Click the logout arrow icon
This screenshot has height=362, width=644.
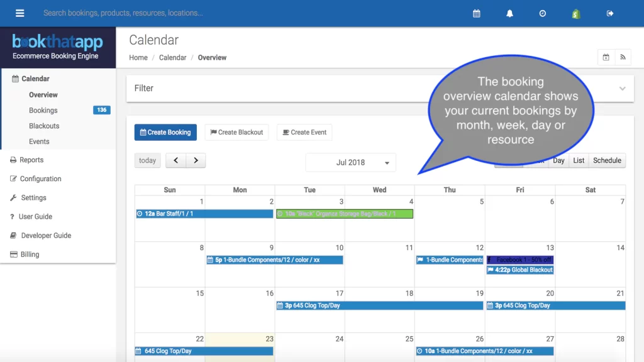pos(610,14)
